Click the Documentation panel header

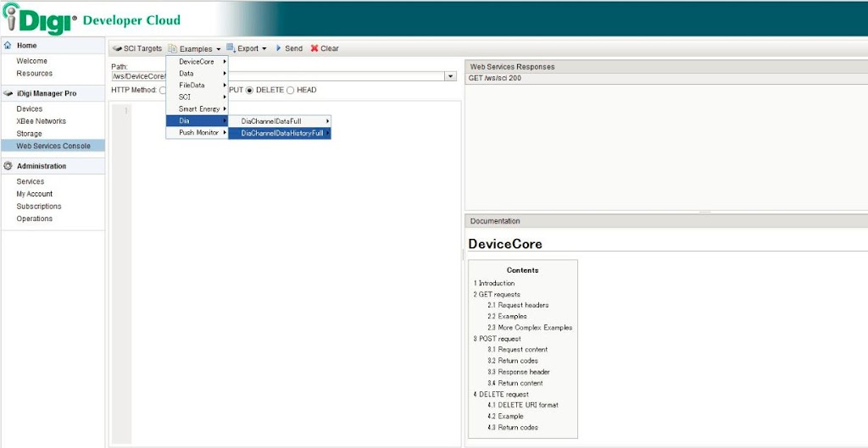click(666, 221)
